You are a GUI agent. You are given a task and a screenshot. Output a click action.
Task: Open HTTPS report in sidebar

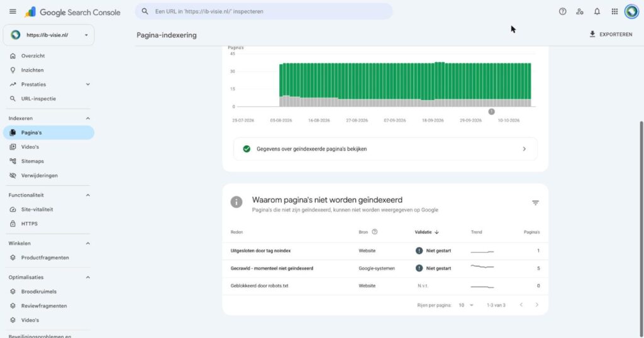tap(29, 224)
